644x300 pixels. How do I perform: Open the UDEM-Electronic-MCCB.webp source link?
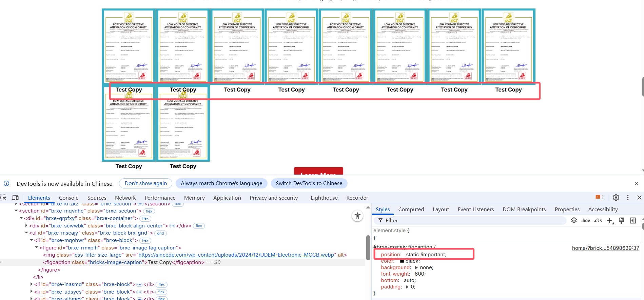point(236,255)
